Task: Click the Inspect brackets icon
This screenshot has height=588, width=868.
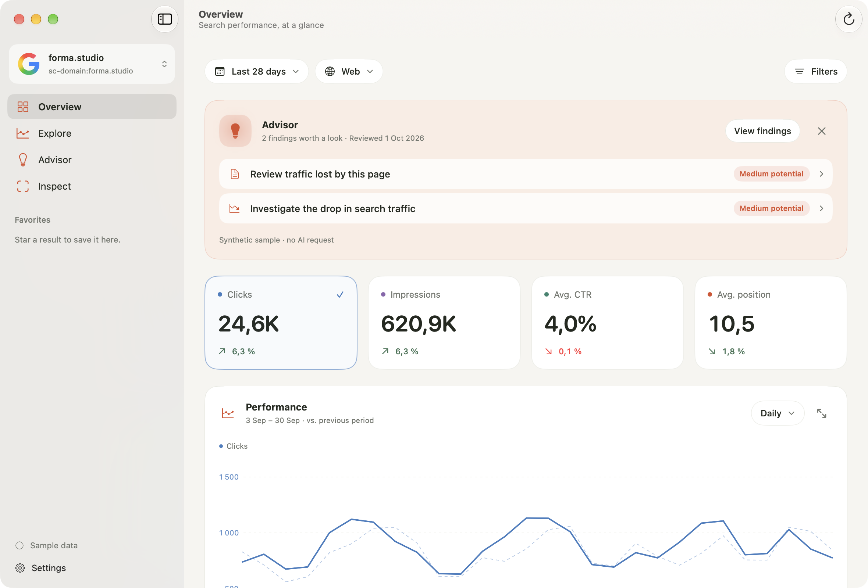Action: point(23,186)
